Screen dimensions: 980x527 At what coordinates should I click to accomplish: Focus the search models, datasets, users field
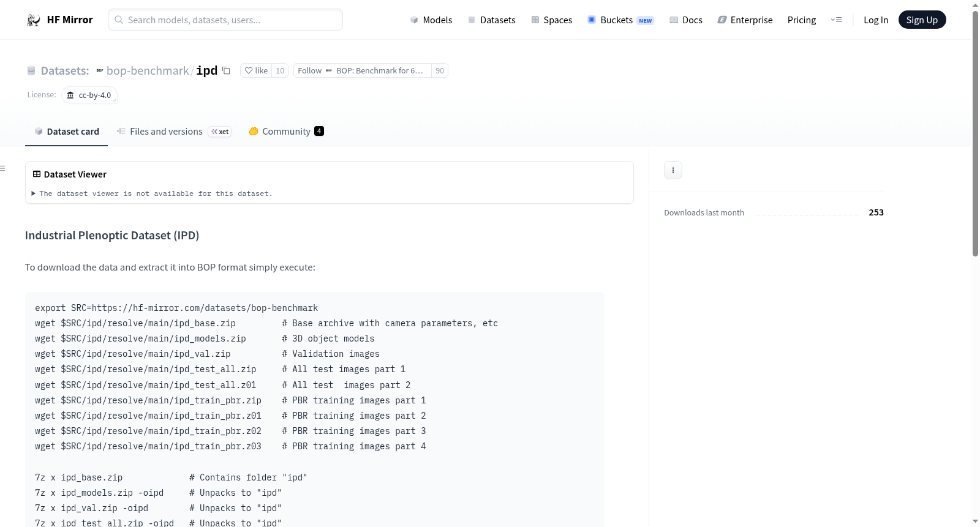point(225,20)
